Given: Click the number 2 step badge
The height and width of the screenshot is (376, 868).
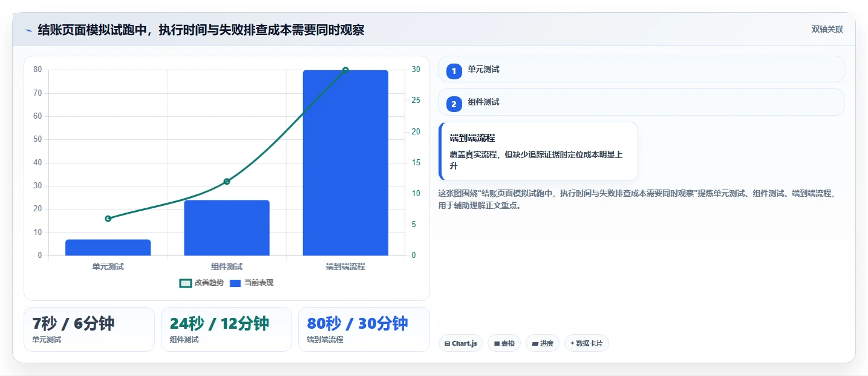Looking at the screenshot, I should (x=454, y=104).
